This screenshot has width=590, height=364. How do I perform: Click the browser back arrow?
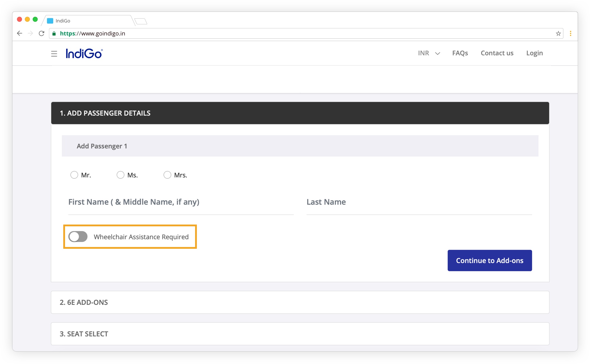(20, 33)
